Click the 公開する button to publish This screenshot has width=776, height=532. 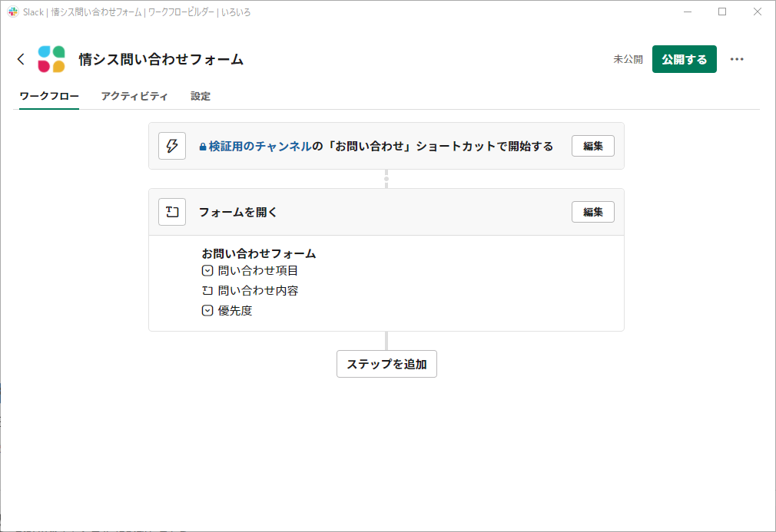click(x=684, y=59)
